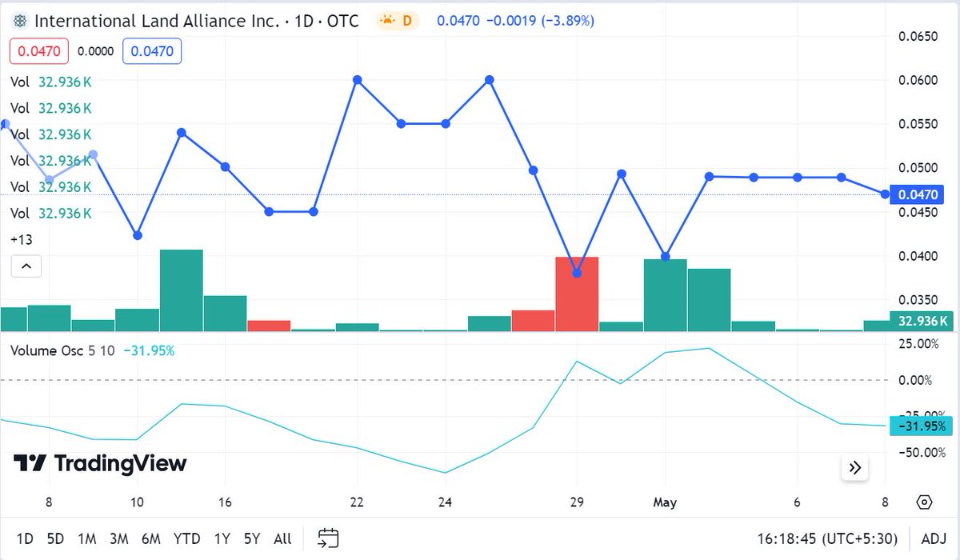Collapse the indicator legend with chevron

(26, 266)
